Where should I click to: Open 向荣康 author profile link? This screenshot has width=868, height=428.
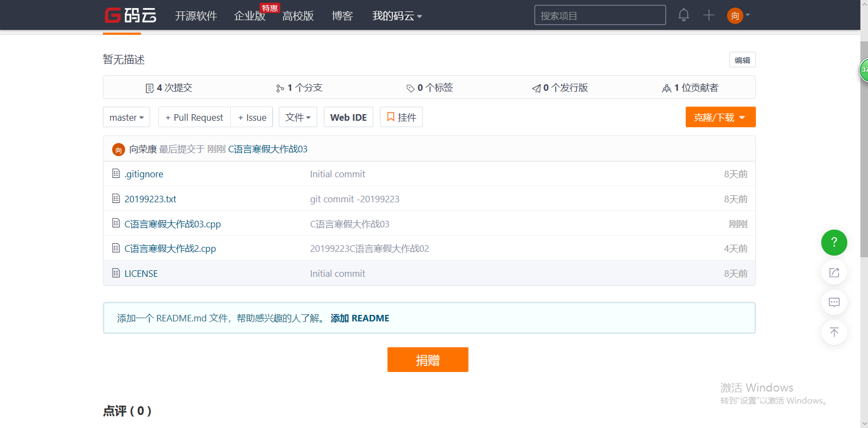143,149
